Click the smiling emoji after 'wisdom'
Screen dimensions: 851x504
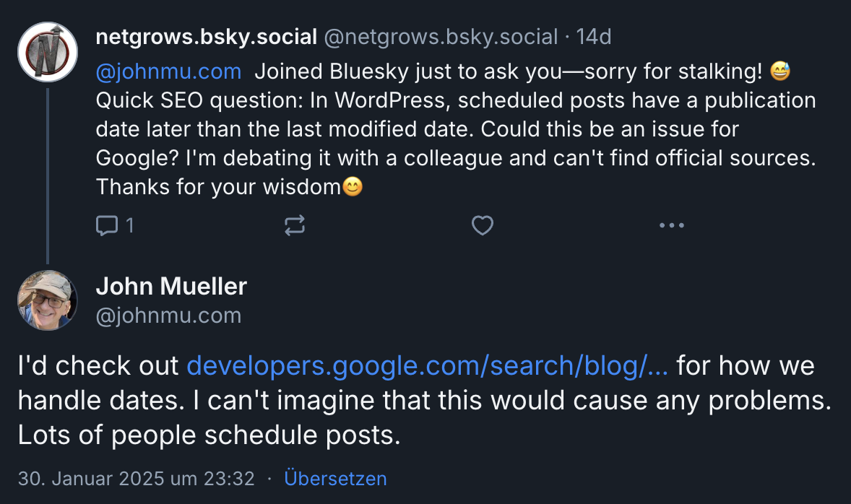(352, 187)
